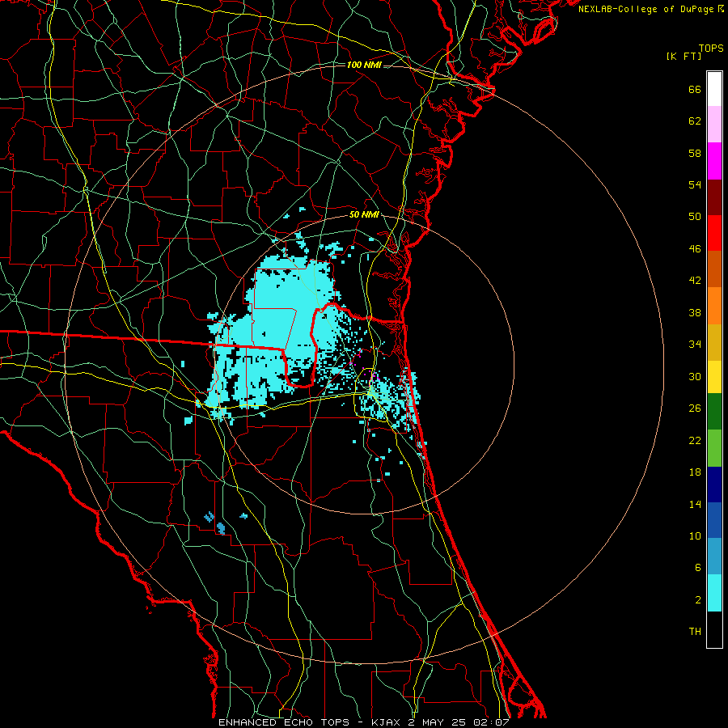Click the yellow 34 K FT legend swatch

point(714,377)
